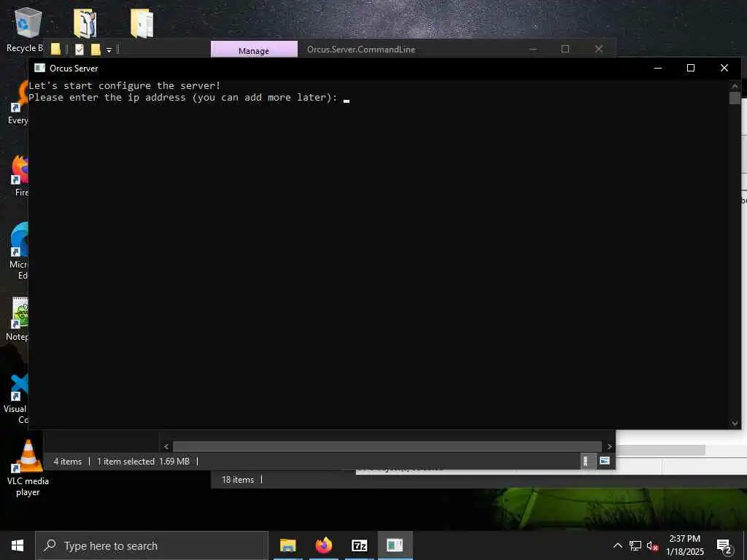The width and height of the screenshot is (747, 560).
Task: Open the Action Center notifications icon
Action: [x=724, y=546]
